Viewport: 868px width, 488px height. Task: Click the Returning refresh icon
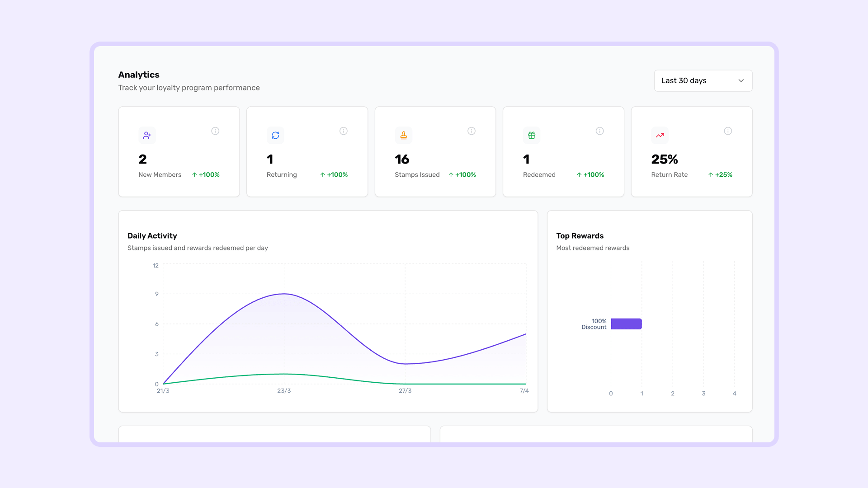275,135
